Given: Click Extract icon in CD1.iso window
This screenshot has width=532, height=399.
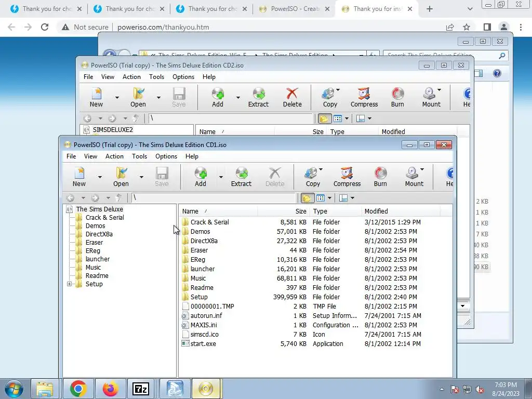Looking at the screenshot, I should 241,177.
